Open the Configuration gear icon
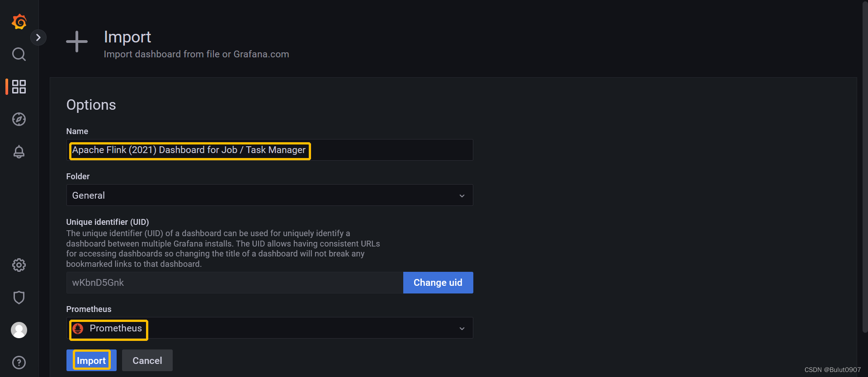Image resolution: width=868 pixels, height=377 pixels. pos(19,265)
